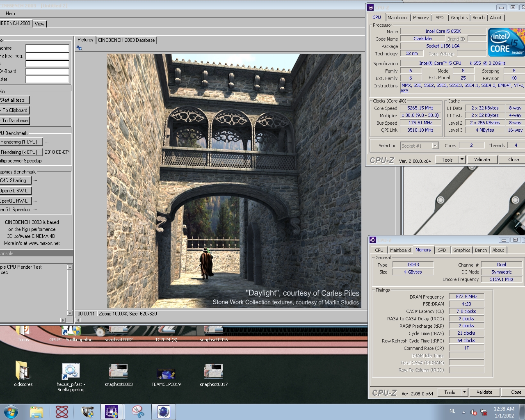
Task: Run the Rendering (1 CPU) benchmark
Action: pyautogui.click(x=21, y=142)
